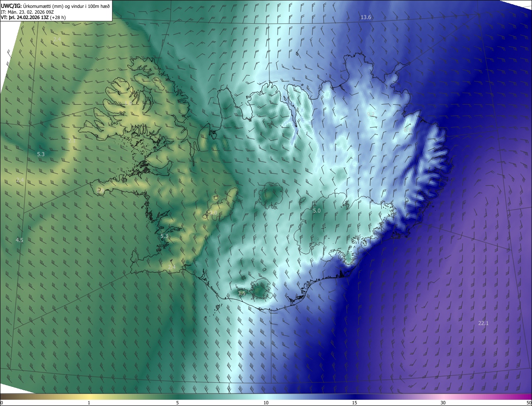Screen dimensions: 532x406
Task: Click the '2.1' value label west of the Westfjords
Action: (x=71, y=141)
